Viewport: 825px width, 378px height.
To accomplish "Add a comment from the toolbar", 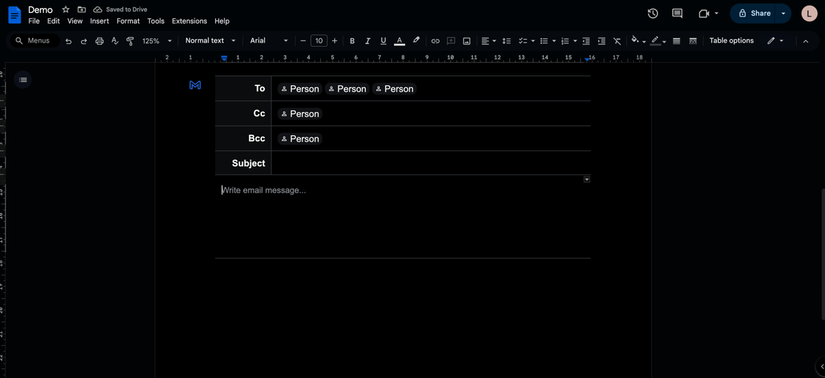I will pos(451,41).
